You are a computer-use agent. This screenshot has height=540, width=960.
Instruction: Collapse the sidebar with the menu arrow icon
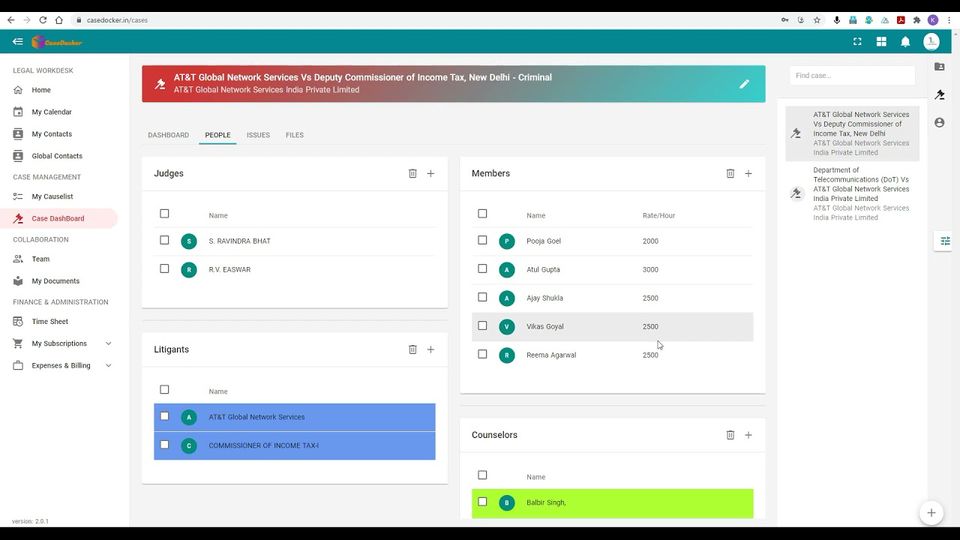tap(17, 42)
